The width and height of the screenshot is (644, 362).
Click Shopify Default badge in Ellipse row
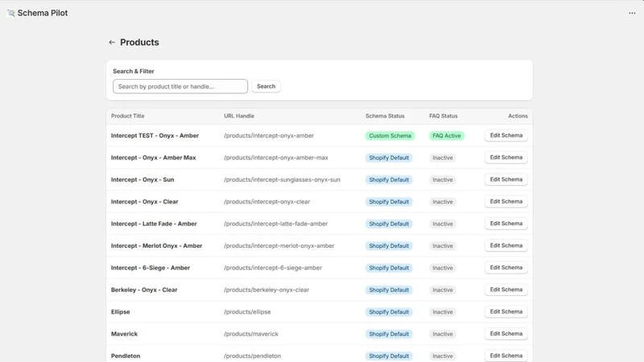[389, 312]
